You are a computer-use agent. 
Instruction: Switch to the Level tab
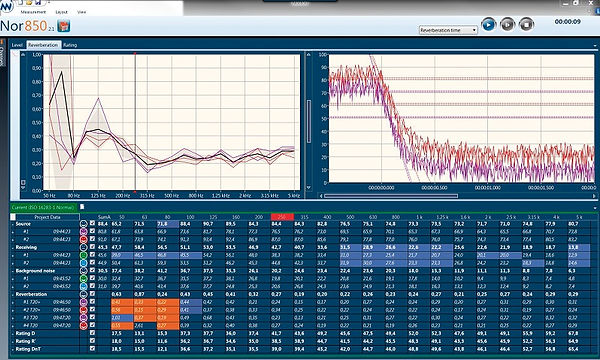tap(17, 45)
